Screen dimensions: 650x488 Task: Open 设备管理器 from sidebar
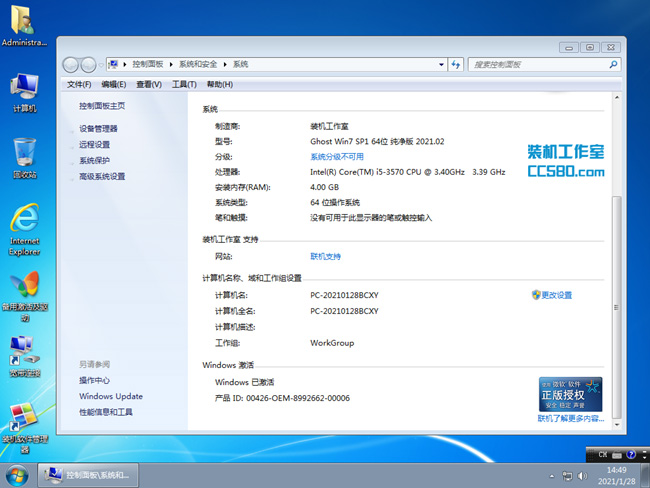pyautogui.click(x=98, y=129)
